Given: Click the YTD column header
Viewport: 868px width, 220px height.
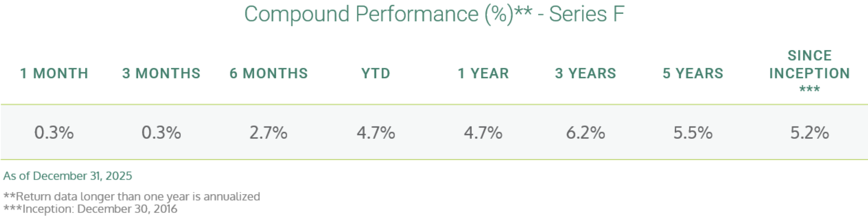Looking at the screenshot, I should [376, 73].
